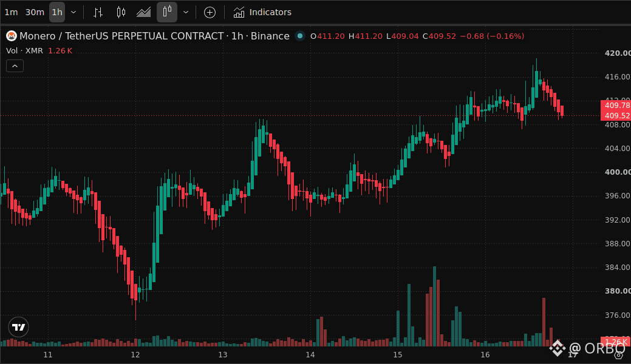The height and width of the screenshot is (364, 631).
Task: Open chart settings gear in bottom corner
Action: point(619,355)
